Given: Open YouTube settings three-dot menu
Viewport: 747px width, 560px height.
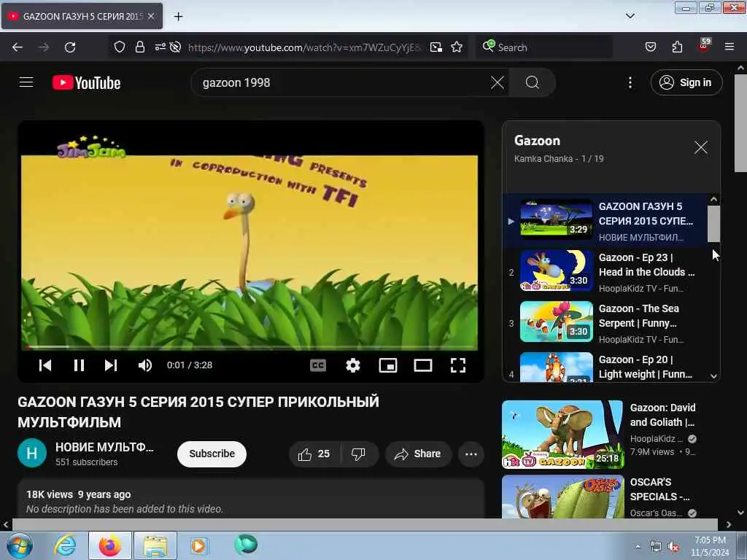Looking at the screenshot, I should pyautogui.click(x=630, y=83).
